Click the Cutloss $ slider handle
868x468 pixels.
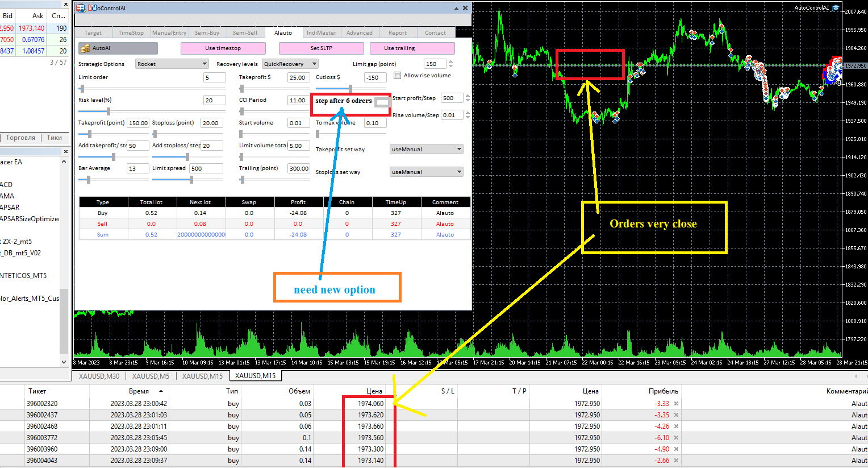click(x=350, y=89)
